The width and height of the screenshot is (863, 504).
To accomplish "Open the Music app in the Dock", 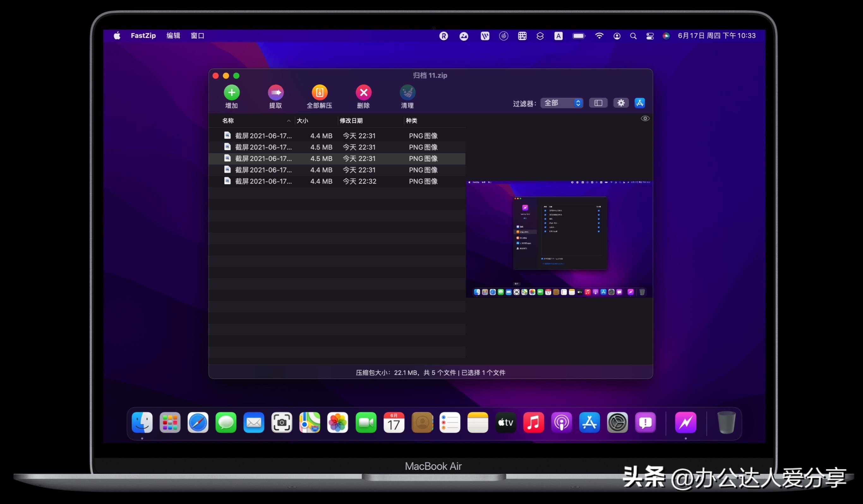I will 533,423.
